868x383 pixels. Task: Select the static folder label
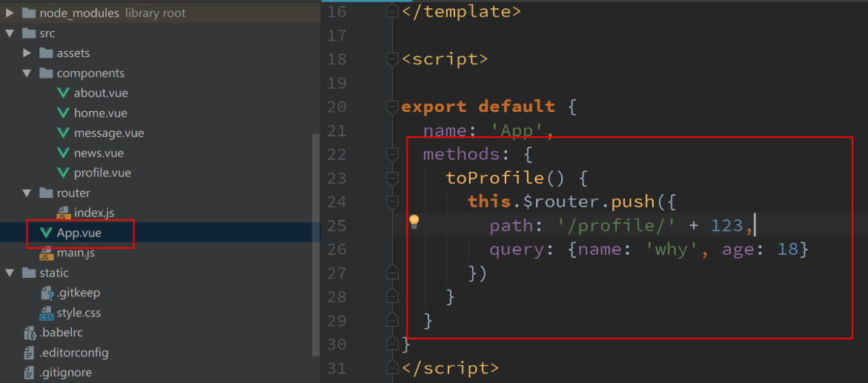click(x=53, y=273)
